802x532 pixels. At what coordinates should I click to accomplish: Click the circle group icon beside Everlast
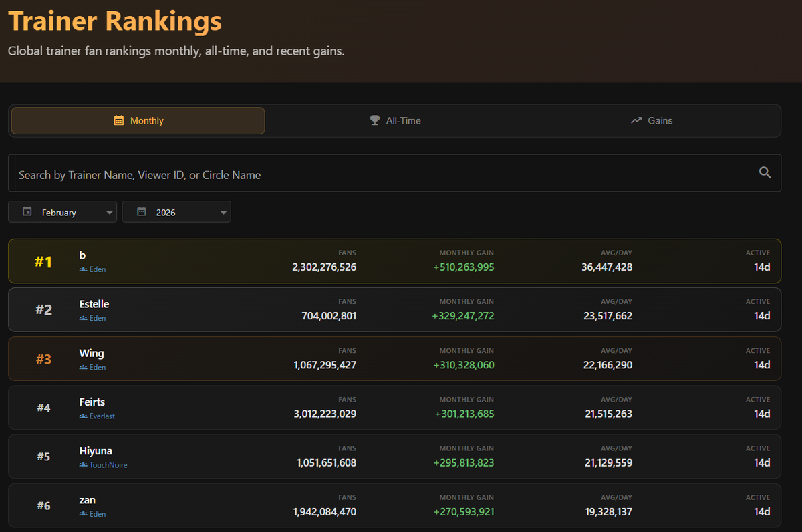84,416
